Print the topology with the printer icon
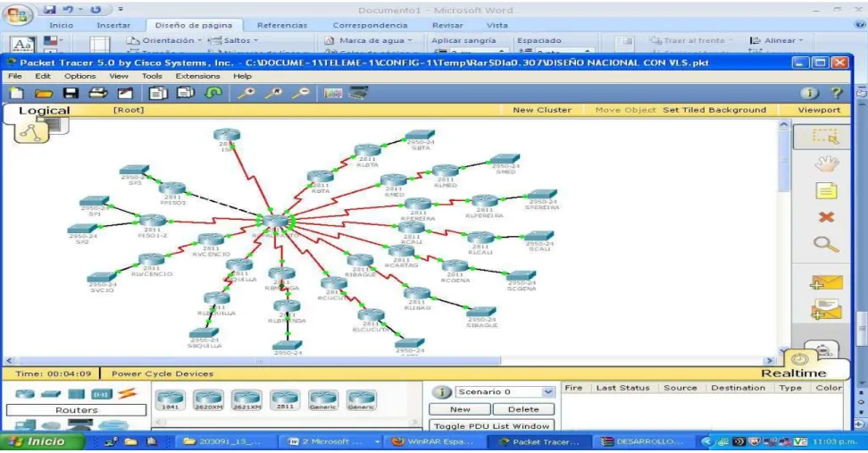 pos(98,93)
